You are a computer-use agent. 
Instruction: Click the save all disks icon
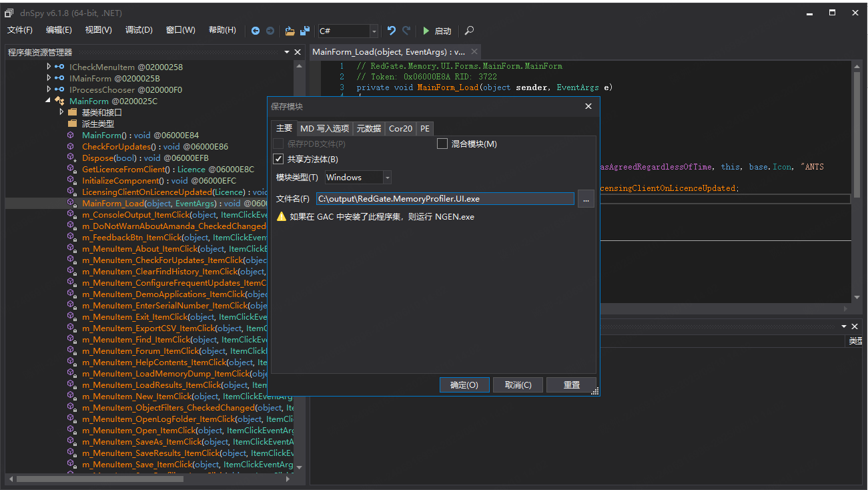tap(305, 31)
